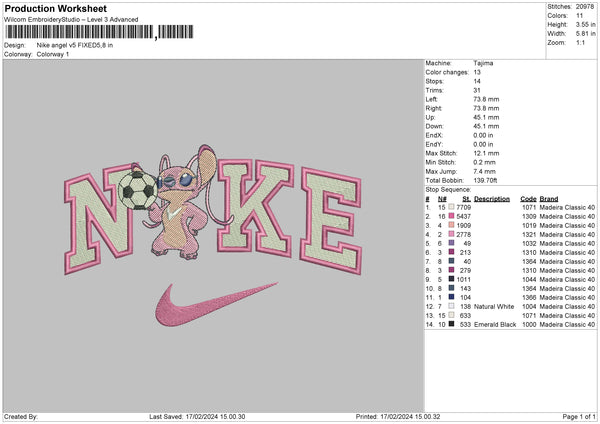Viewport: 600px width, 424px height.
Task: Click thread code '1321' in stop row 4
Action: point(529,234)
